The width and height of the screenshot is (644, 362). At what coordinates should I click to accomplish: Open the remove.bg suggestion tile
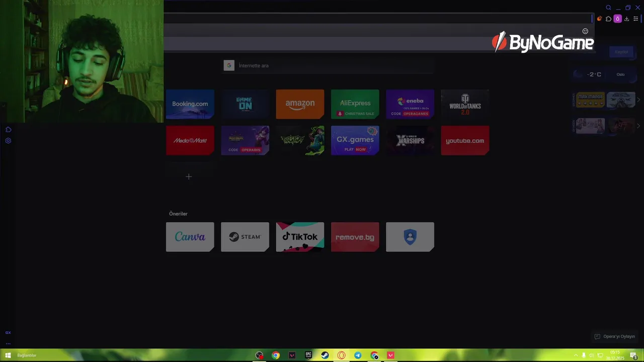[x=355, y=237]
